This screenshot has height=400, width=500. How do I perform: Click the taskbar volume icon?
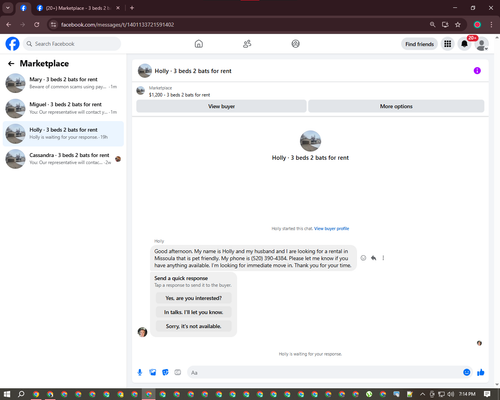point(451,394)
